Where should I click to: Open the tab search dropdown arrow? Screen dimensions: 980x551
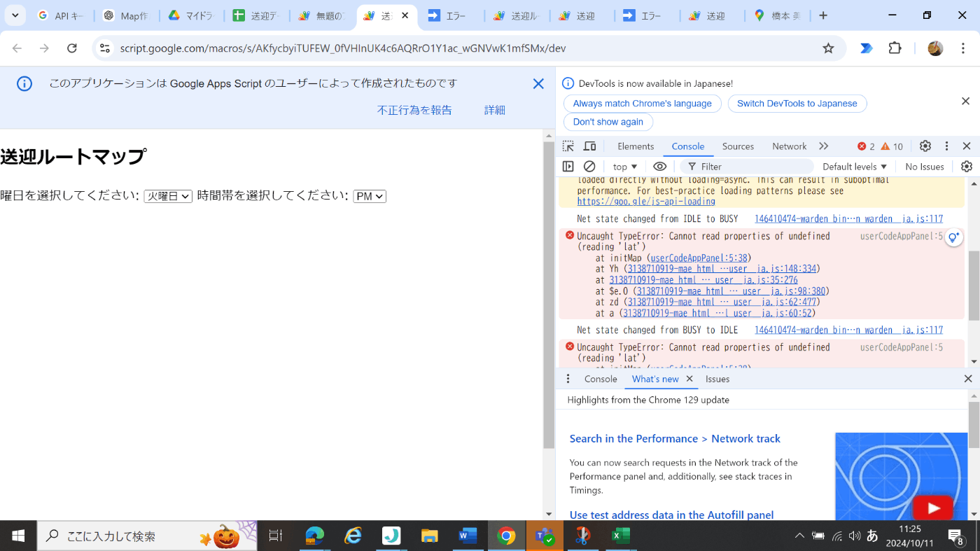[x=15, y=15]
